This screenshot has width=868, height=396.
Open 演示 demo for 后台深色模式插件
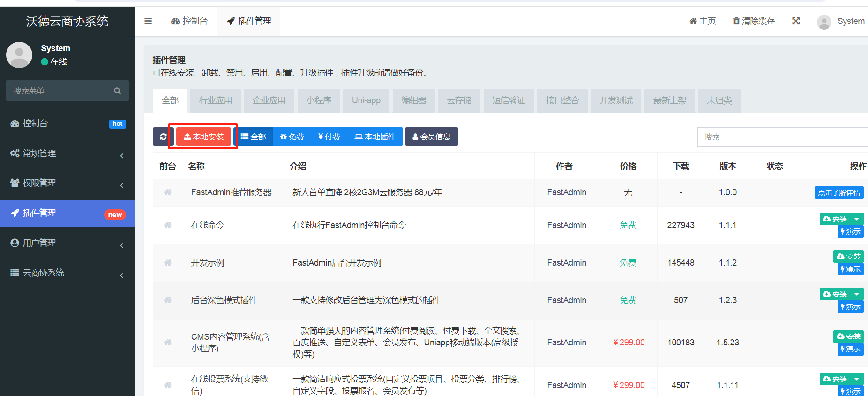coord(851,307)
